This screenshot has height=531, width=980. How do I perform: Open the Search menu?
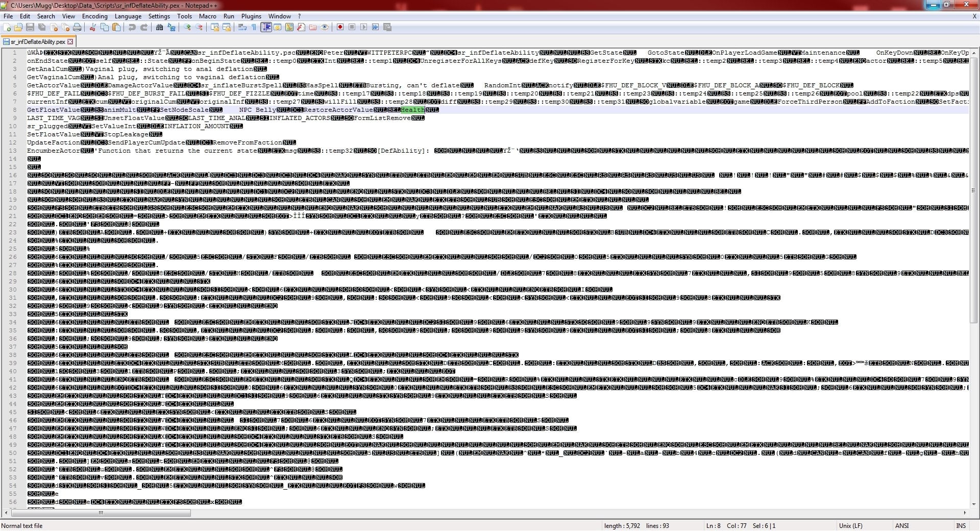(x=46, y=16)
